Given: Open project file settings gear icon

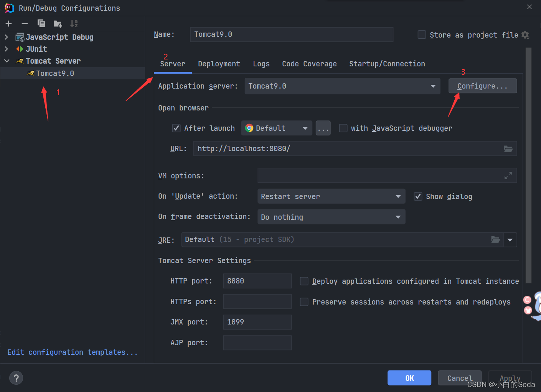Looking at the screenshot, I should pyautogui.click(x=525, y=35).
